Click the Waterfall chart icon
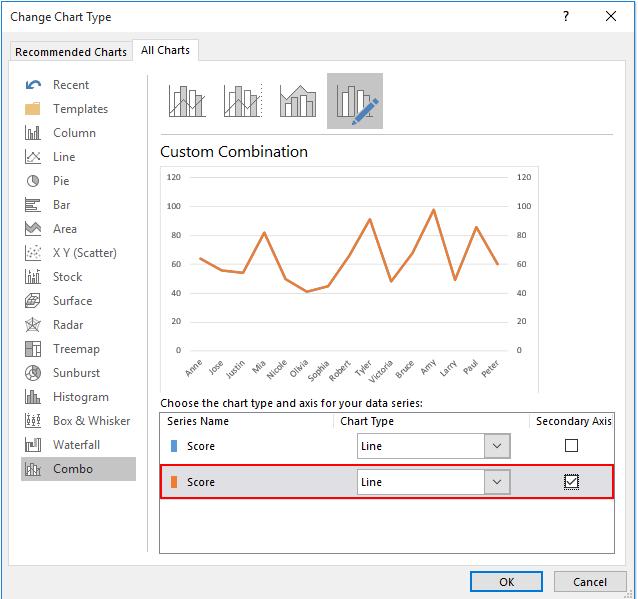The height and width of the screenshot is (599, 638). click(x=33, y=445)
